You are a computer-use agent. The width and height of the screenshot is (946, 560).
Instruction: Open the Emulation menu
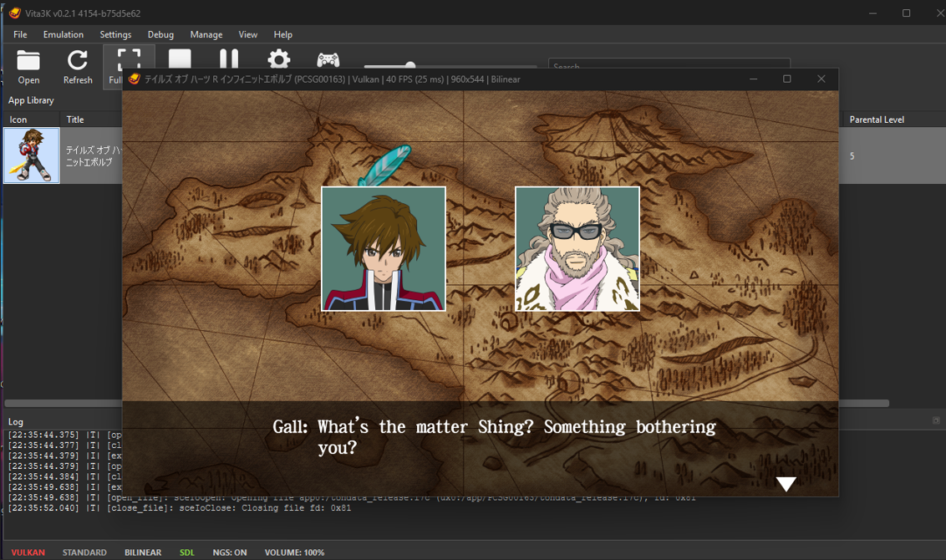point(64,34)
